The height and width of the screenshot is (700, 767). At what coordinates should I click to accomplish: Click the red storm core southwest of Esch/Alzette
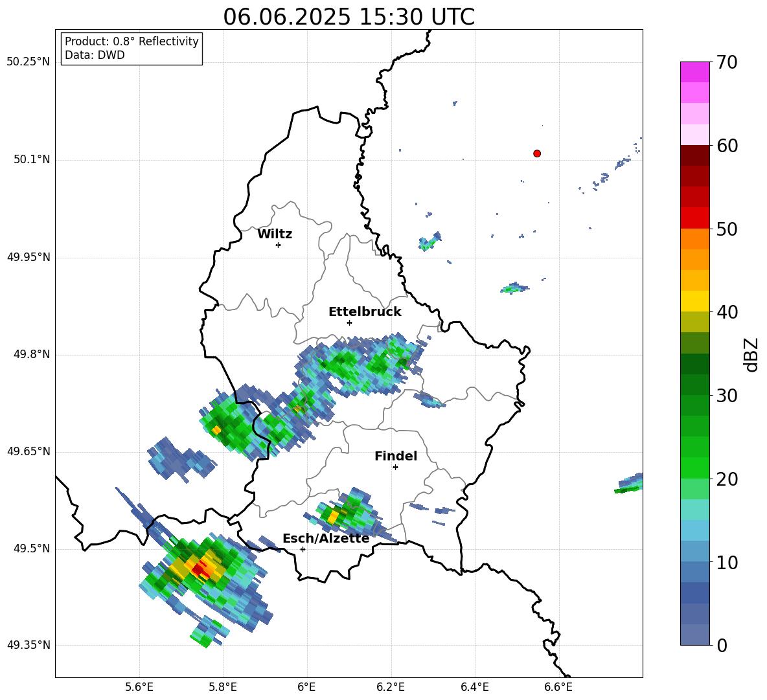click(201, 570)
